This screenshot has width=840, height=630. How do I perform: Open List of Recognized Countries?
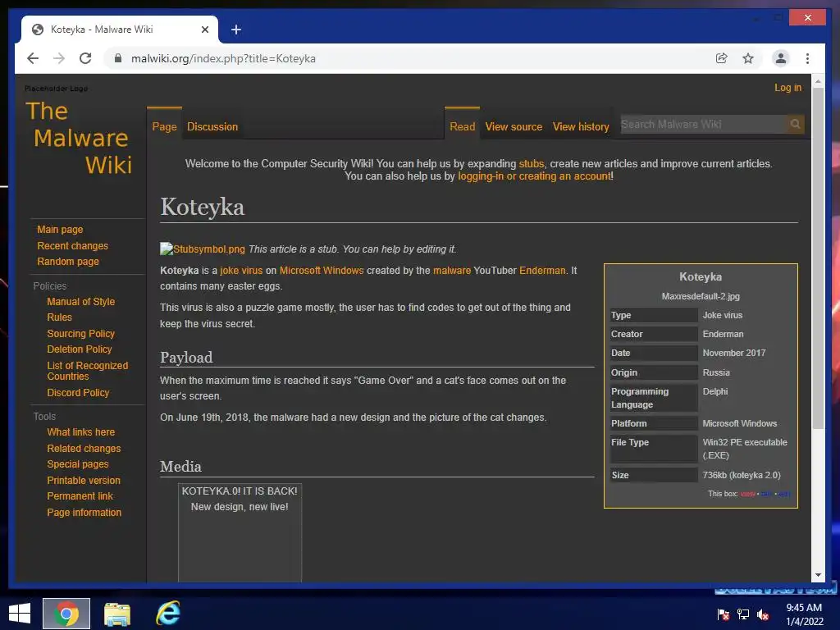tap(87, 371)
